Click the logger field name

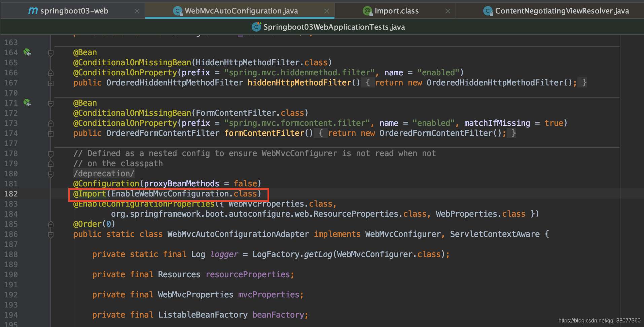click(224, 254)
